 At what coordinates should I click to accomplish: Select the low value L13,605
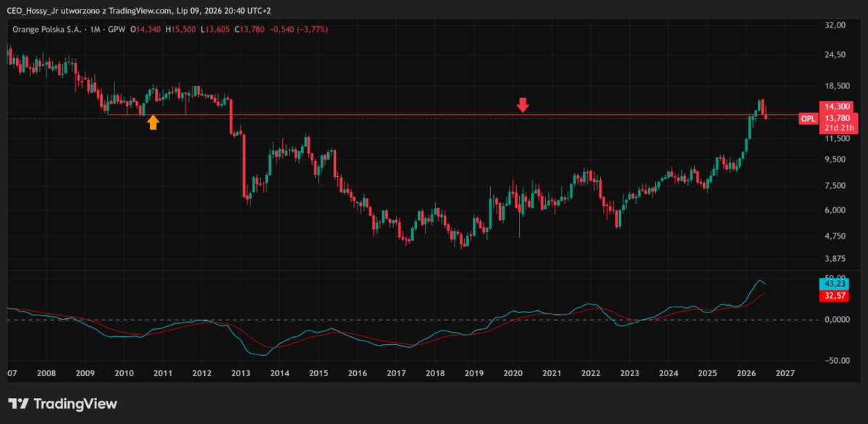pos(216,30)
